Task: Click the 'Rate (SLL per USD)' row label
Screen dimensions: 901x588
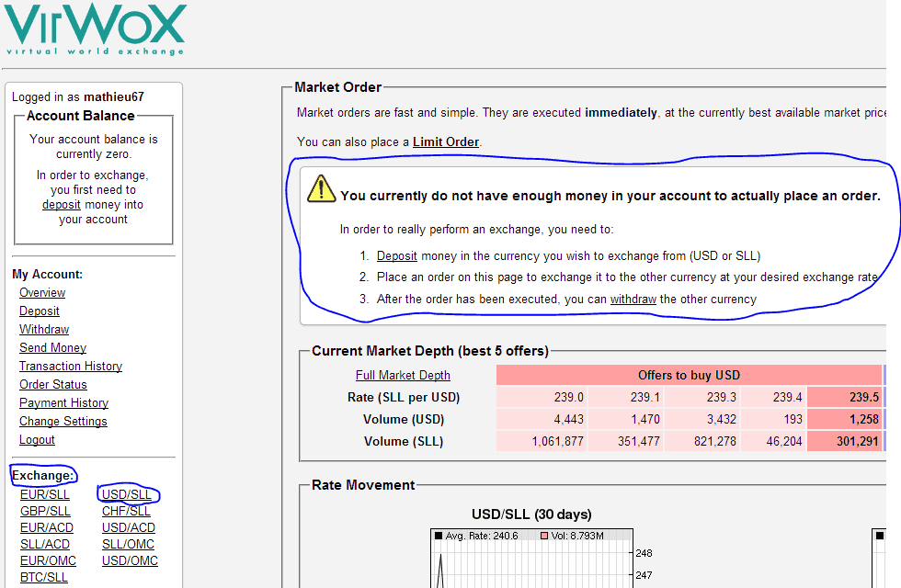Action: (404, 397)
